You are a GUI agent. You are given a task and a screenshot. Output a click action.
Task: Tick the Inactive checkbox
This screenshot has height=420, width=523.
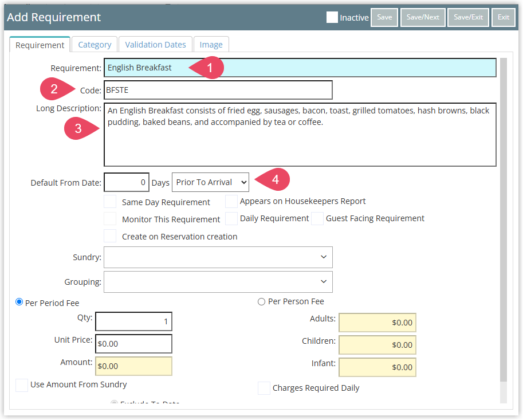pos(332,17)
